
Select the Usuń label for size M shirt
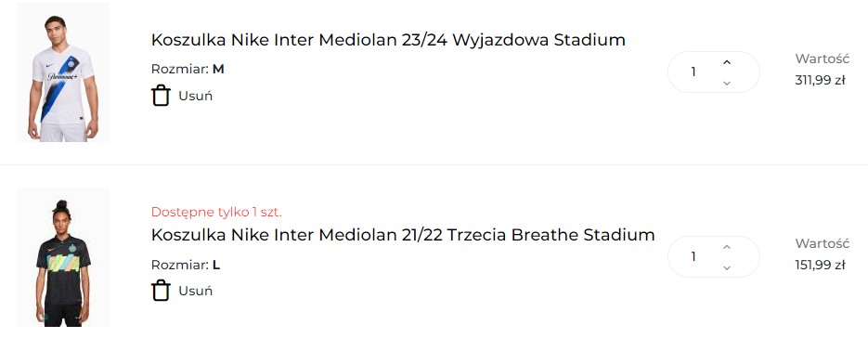tap(195, 96)
